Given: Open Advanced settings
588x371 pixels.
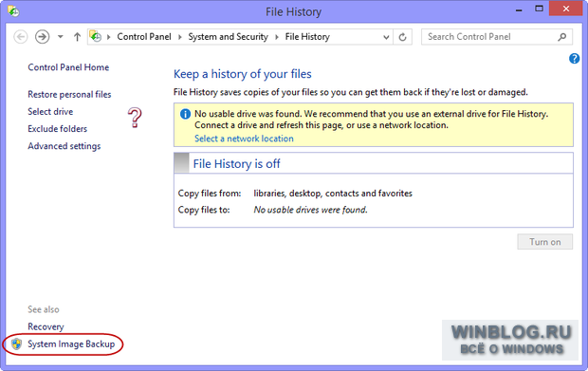Looking at the screenshot, I should (x=64, y=146).
